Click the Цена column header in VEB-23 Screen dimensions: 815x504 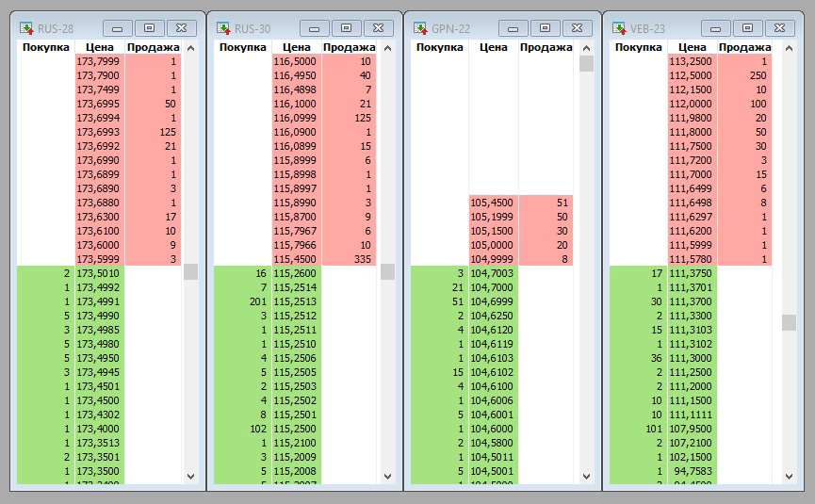point(693,47)
